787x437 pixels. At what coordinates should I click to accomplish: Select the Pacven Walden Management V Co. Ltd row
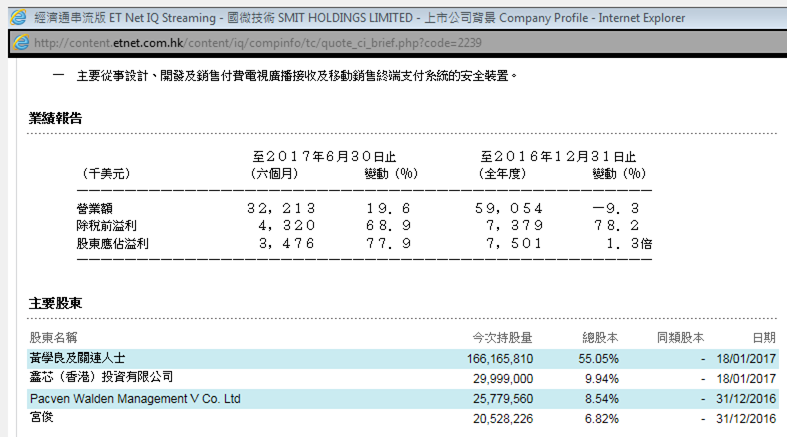pyautogui.click(x=135, y=398)
